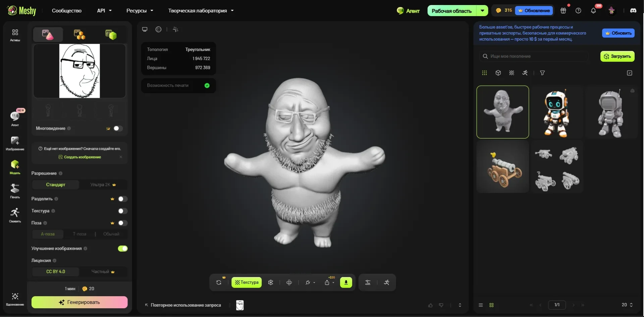Turn off Улучшение изображения toggle

point(123,248)
